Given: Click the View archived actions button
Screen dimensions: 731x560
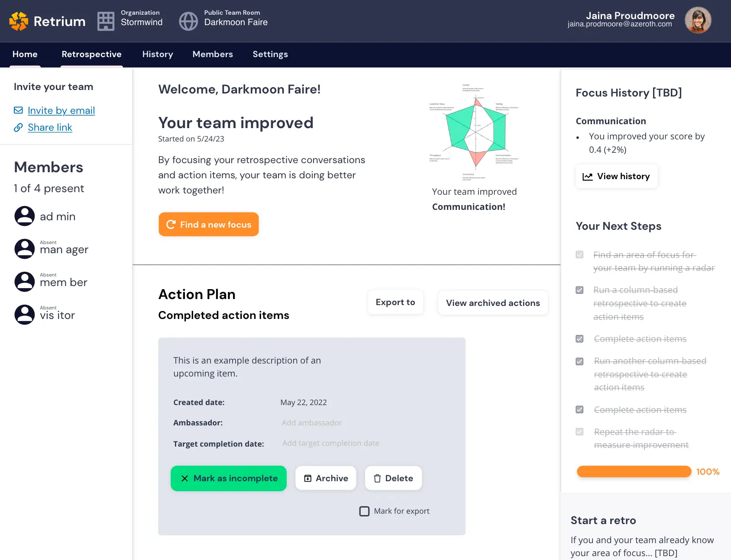Looking at the screenshot, I should (493, 303).
